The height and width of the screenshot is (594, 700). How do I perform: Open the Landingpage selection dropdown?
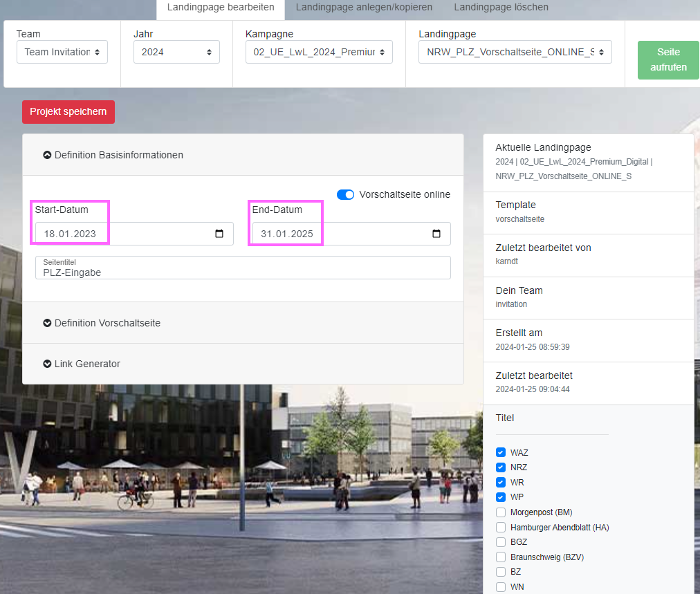[515, 52]
